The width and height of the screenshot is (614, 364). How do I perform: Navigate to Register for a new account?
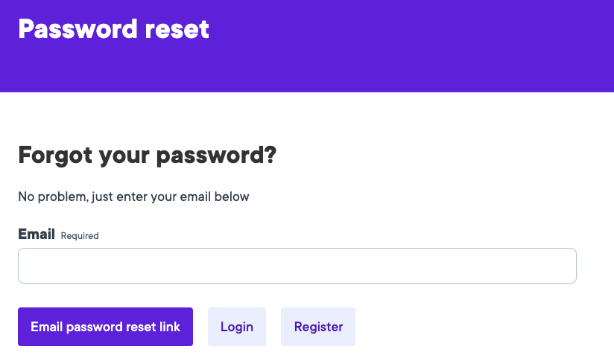pyautogui.click(x=318, y=327)
